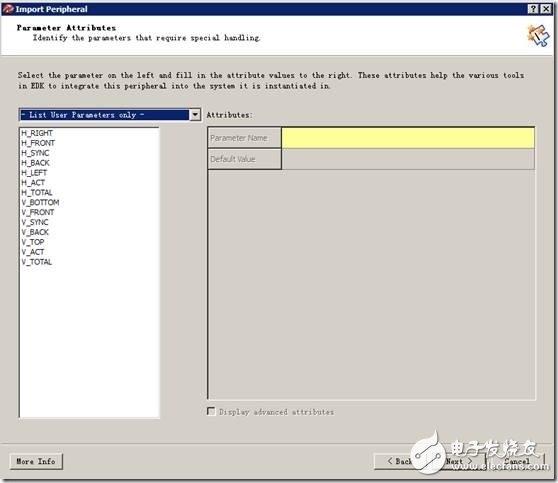Viewport: 558px width, 483px height.
Task: Click the Import Peripheral title bar icon
Action: click(x=8, y=9)
